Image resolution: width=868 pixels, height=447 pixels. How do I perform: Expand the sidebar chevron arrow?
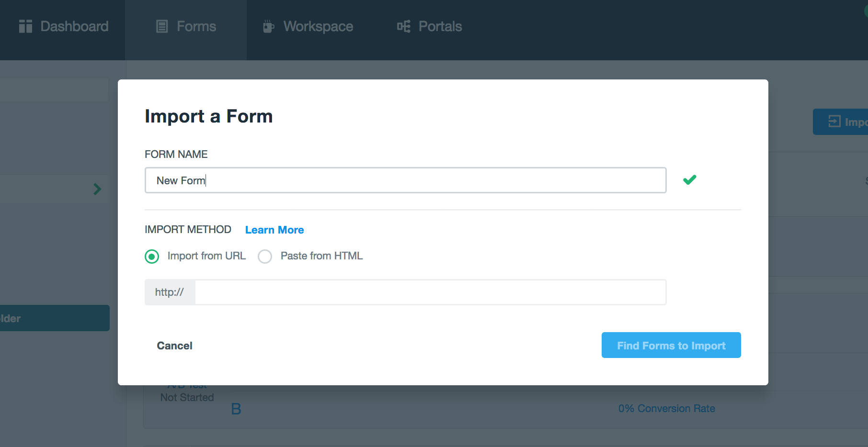pyautogui.click(x=97, y=189)
